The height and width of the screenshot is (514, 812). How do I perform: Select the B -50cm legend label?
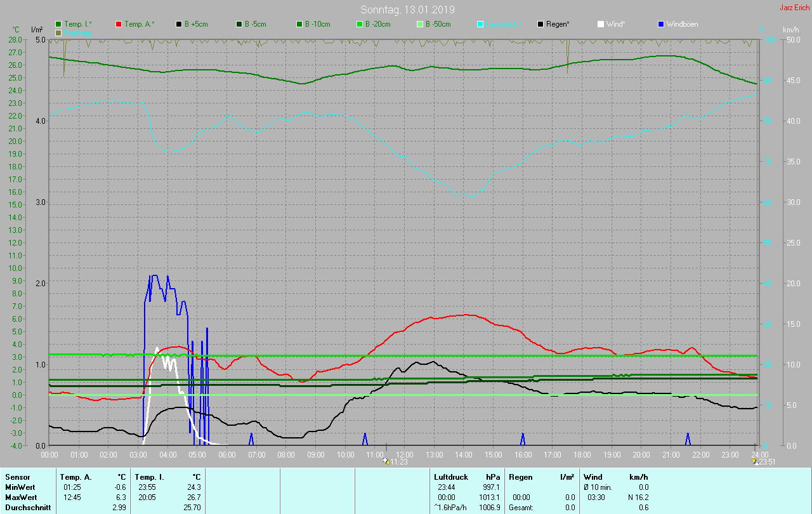coord(438,24)
